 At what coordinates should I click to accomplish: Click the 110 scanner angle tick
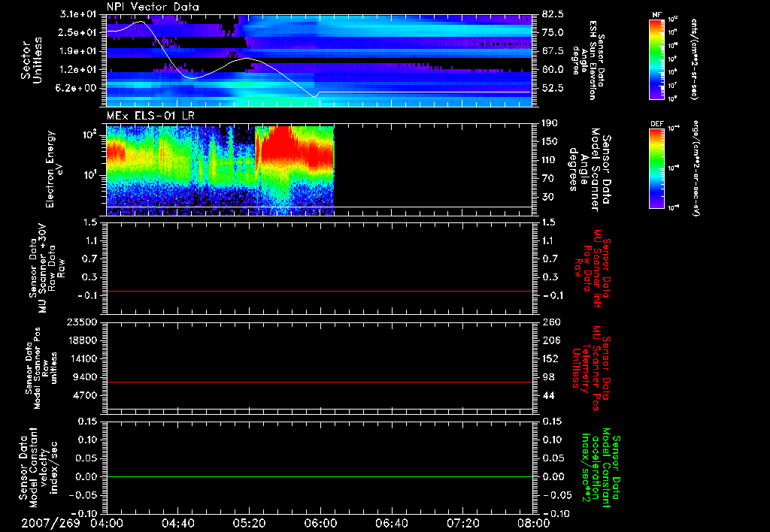pyautogui.click(x=550, y=160)
